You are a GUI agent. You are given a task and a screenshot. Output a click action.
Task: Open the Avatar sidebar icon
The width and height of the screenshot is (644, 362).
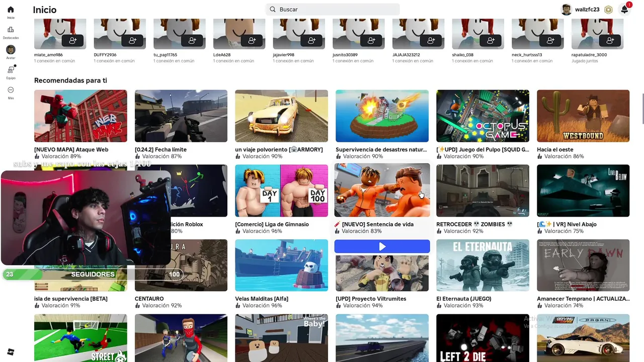pos(11,50)
